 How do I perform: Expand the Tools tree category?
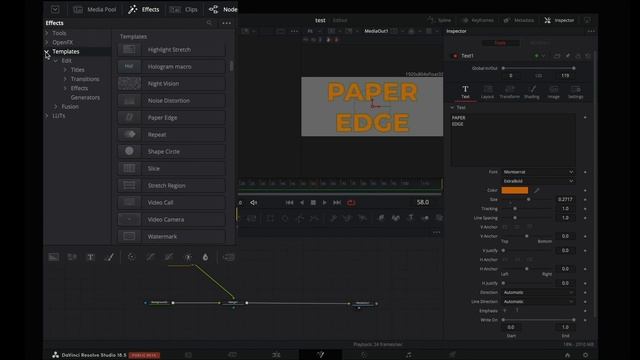pos(47,33)
